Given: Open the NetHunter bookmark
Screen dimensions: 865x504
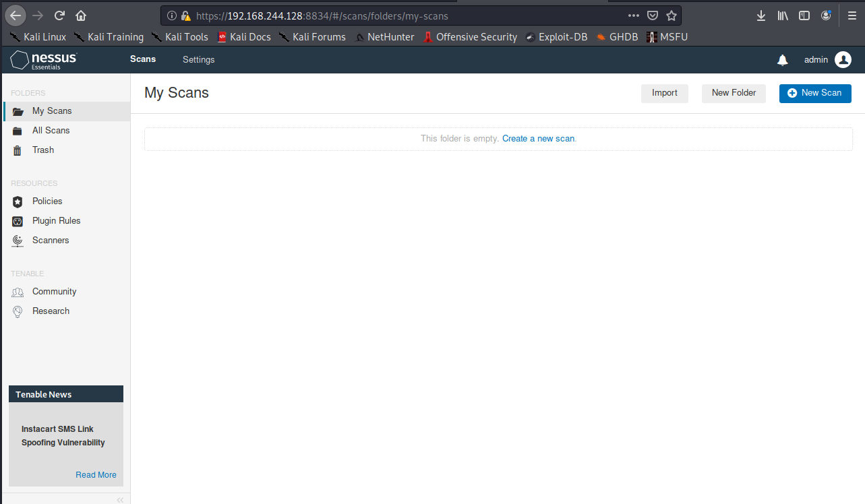Looking at the screenshot, I should [385, 37].
